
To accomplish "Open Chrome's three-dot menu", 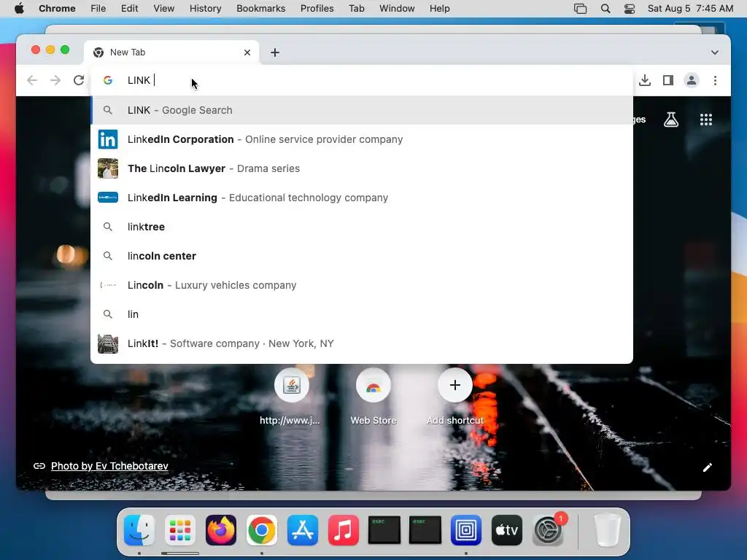I will pos(715,80).
